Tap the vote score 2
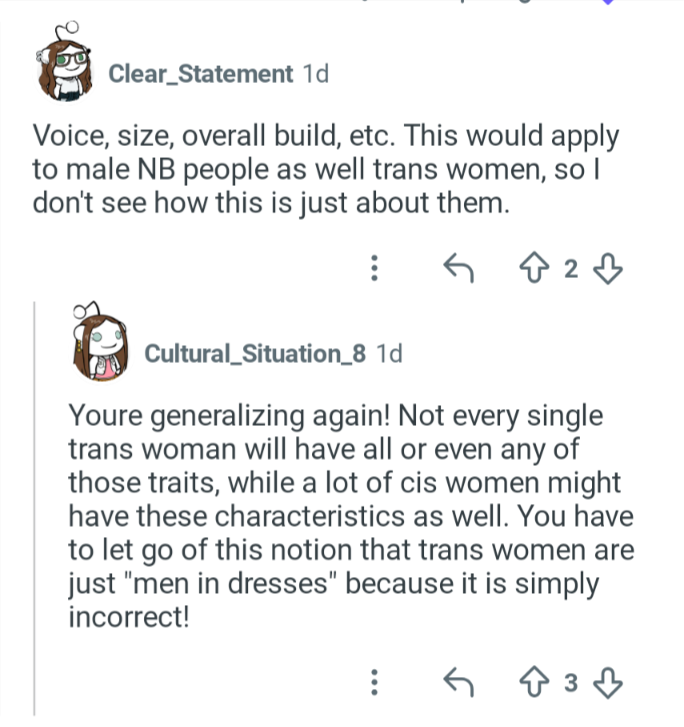The width and height of the screenshot is (684, 727). [x=571, y=268]
